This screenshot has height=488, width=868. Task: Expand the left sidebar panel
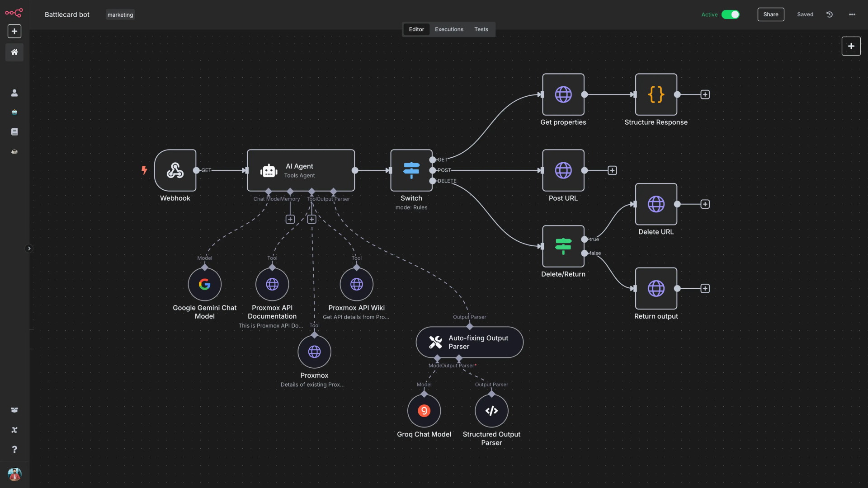click(x=29, y=248)
